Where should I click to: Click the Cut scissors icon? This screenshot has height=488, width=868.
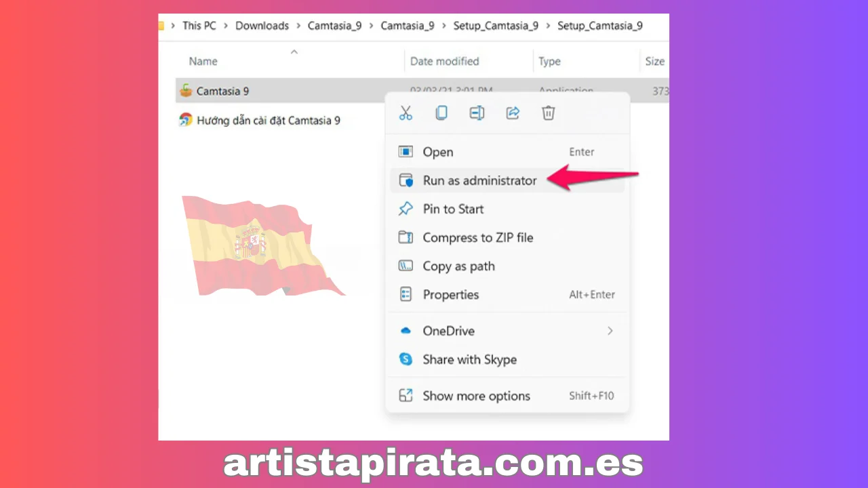coord(406,113)
